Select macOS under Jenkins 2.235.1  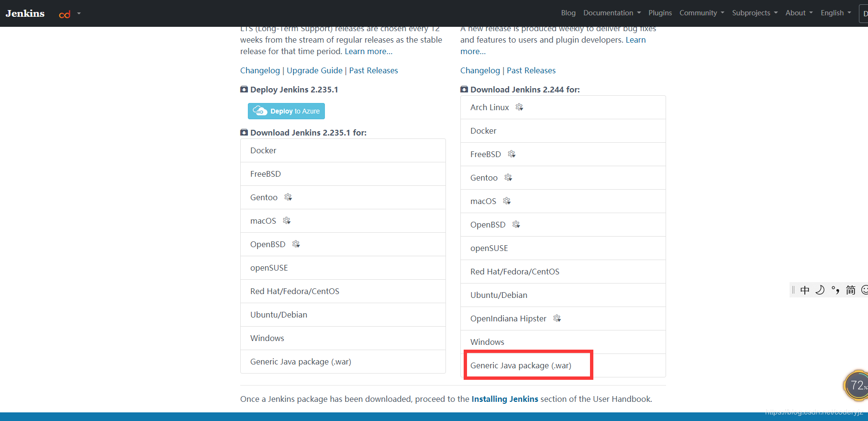343,221
